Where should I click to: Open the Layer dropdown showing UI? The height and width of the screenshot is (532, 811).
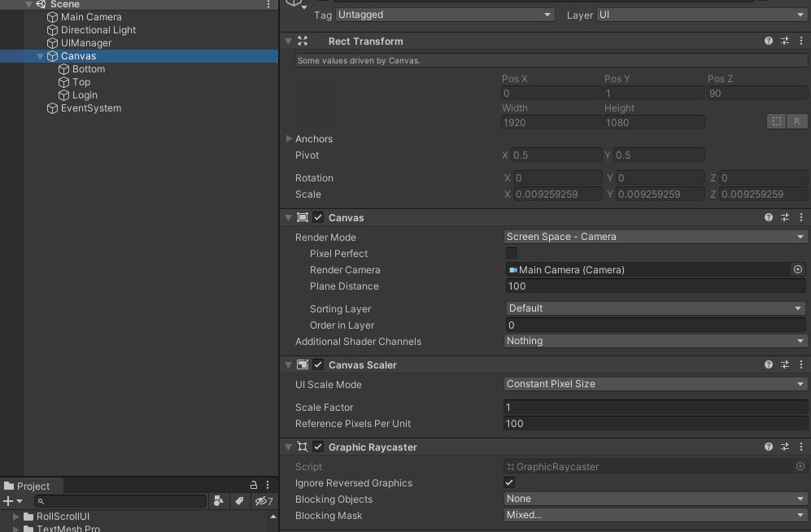tap(702, 15)
